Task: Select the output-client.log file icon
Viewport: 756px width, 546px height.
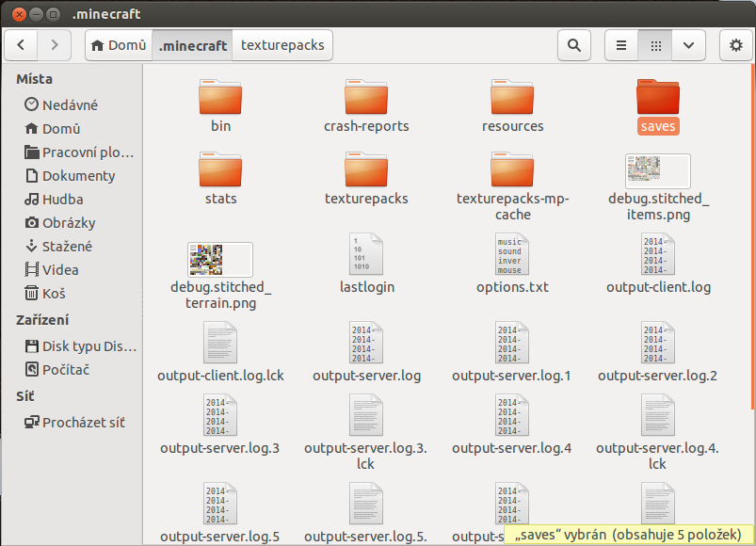Action: [x=658, y=254]
